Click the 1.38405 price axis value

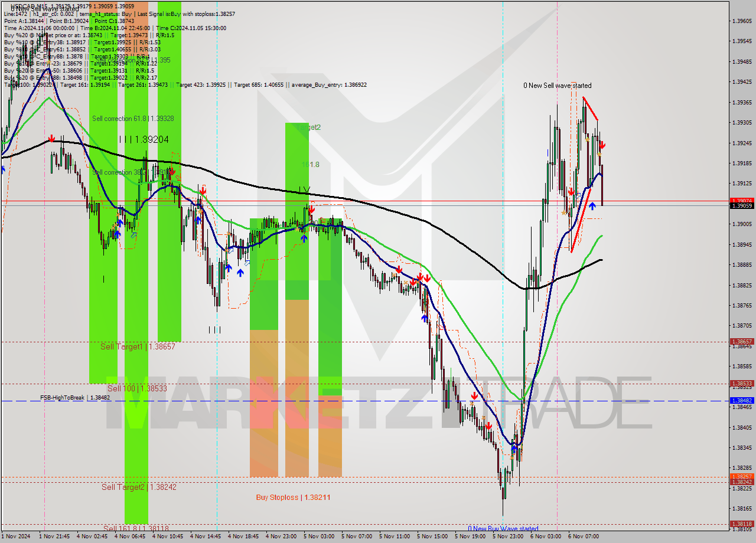(x=742, y=427)
